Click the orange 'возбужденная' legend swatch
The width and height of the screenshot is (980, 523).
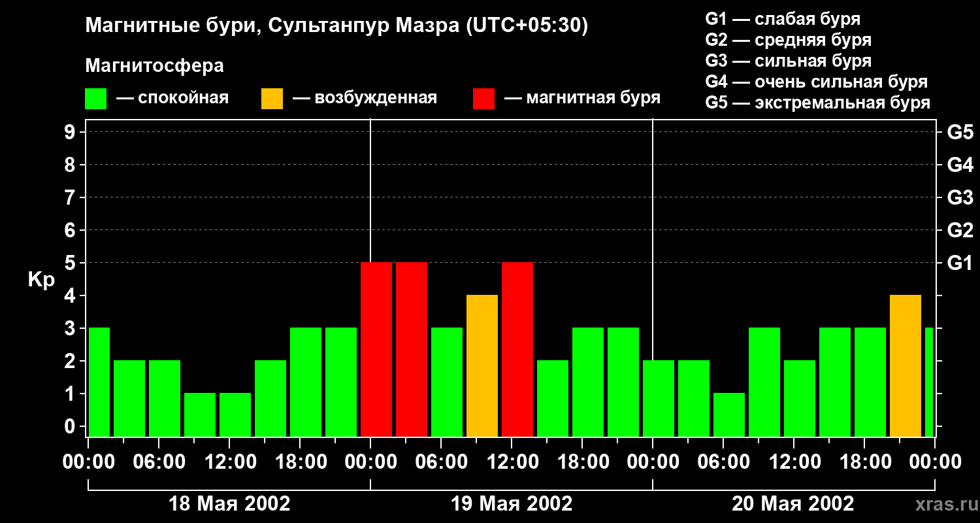pyautogui.click(x=272, y=99)
